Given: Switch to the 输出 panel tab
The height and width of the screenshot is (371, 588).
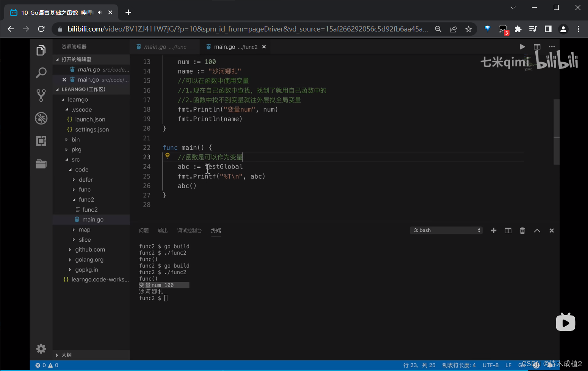Looking at the screenshot, I should [x=163, y=230].
